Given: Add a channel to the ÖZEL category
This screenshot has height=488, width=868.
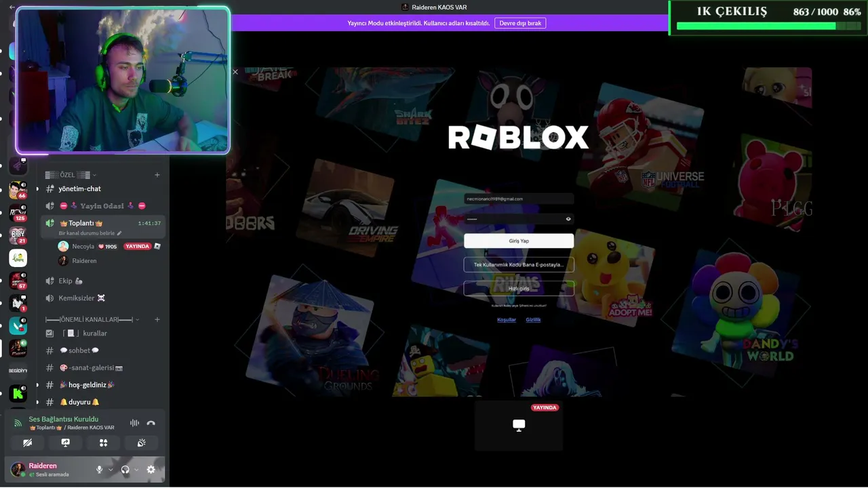Looking at the screenshot, I should (157, 175).
